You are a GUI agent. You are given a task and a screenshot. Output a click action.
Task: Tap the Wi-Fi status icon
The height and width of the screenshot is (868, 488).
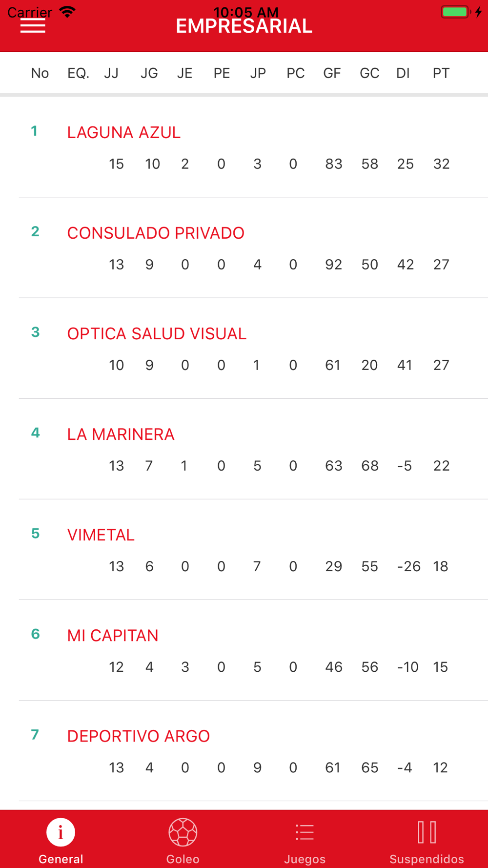[67, 12]
